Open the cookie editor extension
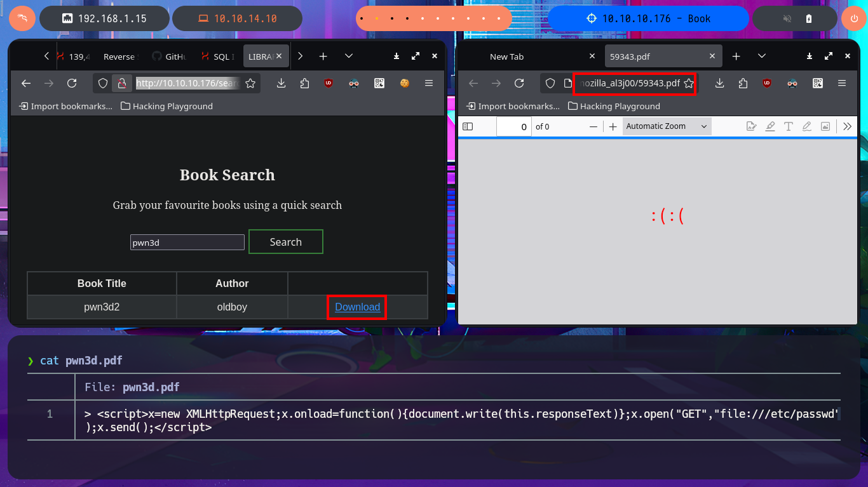868x487 pixels. click(x=404, y=83)
